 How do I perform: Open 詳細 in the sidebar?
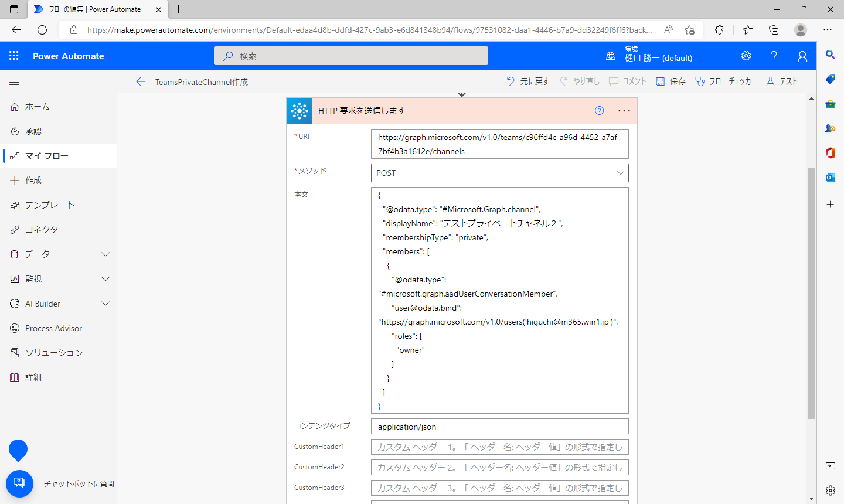click(x=59, y=377)
